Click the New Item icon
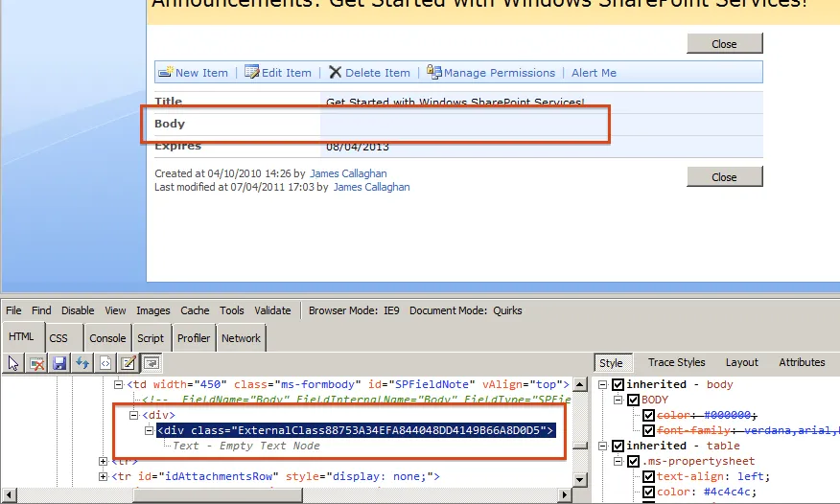Viewport: 840px width, 504px height. click(166, 72)
